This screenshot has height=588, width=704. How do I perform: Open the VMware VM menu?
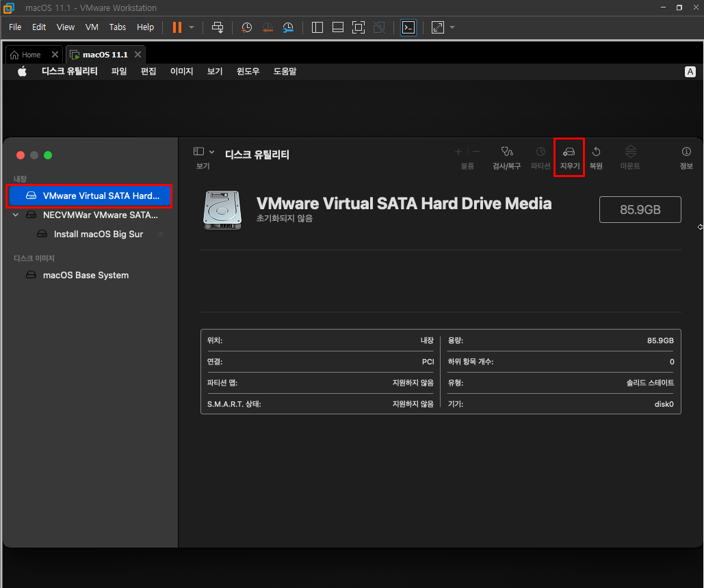[x=92, y=27]
